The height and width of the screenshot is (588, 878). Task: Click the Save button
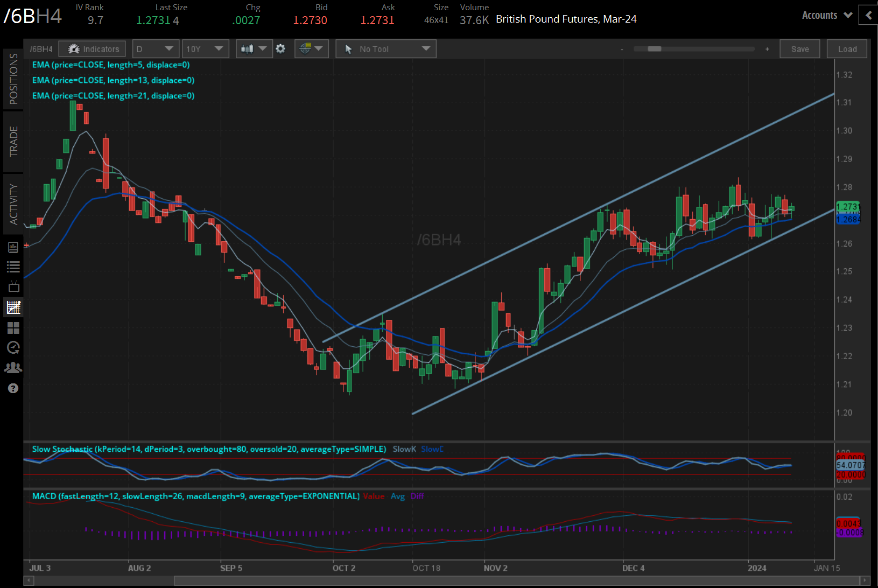(x=799, y=49)
